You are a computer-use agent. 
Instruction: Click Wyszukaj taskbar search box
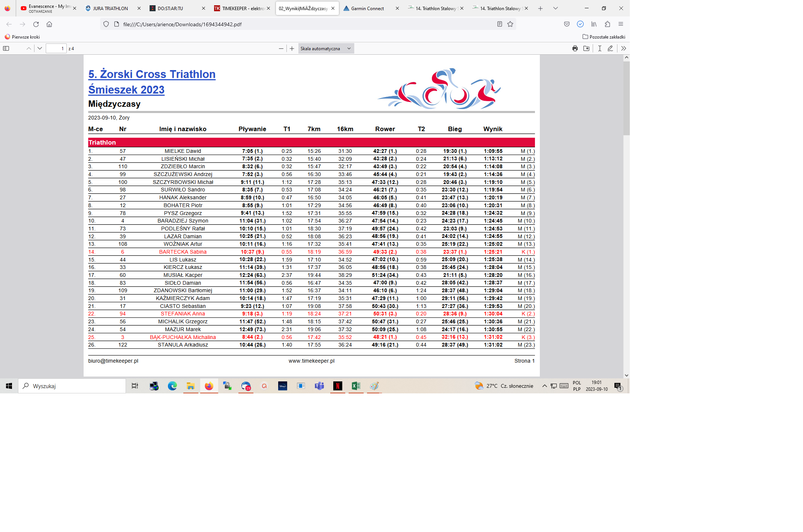tap(72, 386)
